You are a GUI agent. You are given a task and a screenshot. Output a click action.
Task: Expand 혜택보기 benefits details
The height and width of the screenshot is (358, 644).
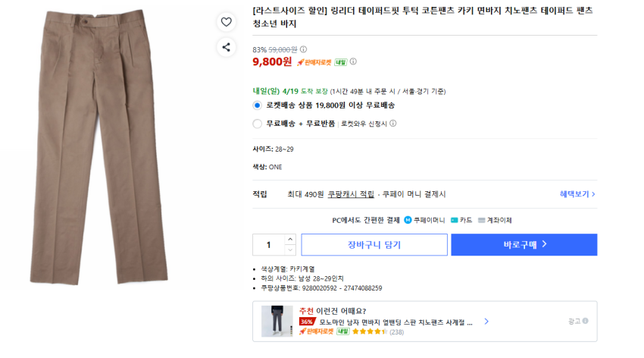pos(577,194)
